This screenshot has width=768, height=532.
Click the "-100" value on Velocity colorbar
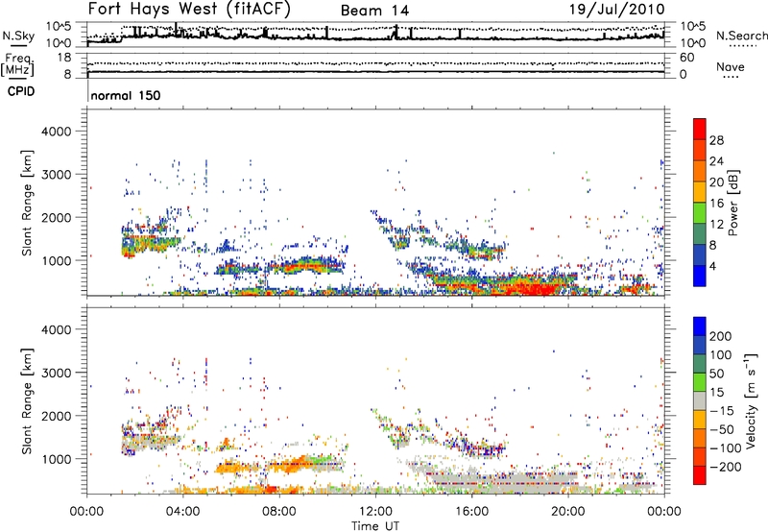(726, 448)
